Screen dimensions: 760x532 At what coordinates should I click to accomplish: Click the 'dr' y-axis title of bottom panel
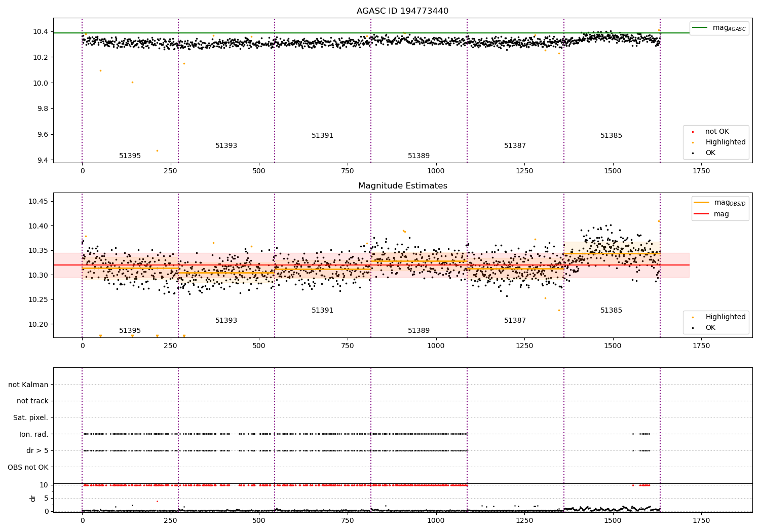click(x=33, y=498)
